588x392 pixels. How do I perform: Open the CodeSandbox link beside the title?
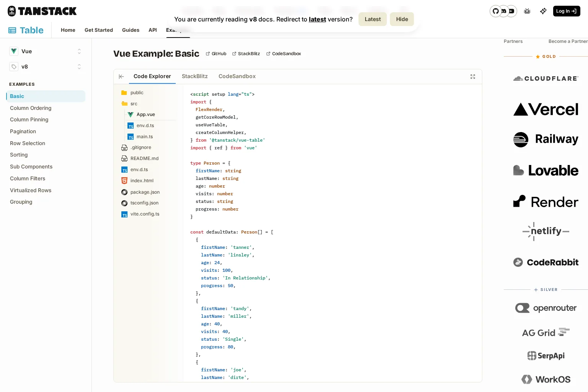(284, 54)
